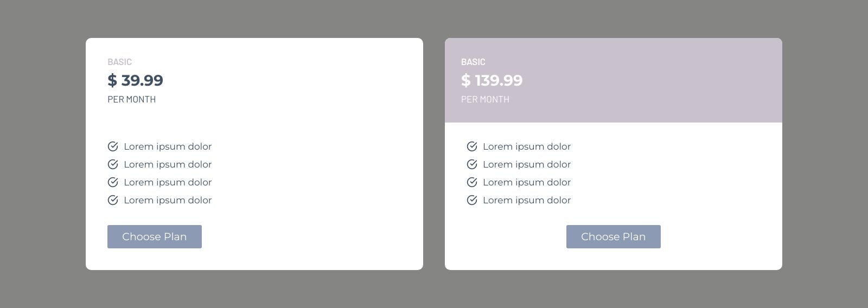Click the $ 39.99 price text
The width and height of the screenshot is (868, 308).
(x=135, y=80)
